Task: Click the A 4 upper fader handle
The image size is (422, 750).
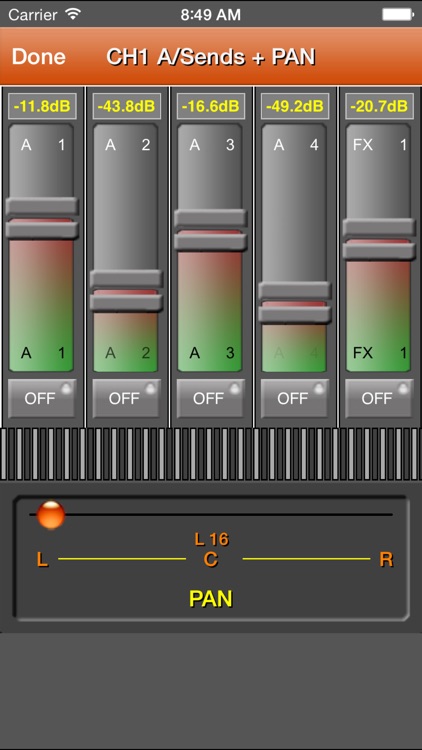Action: (x=295, y=290)
